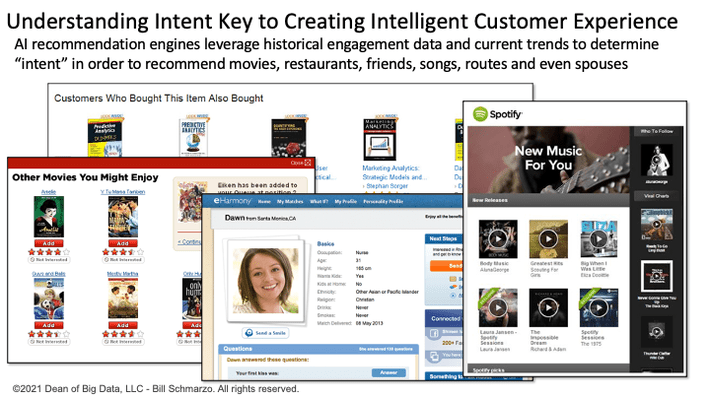This screenshot has width=710, height=399.
Task: Play The Impossible Dream album
Action: coord(548,308)
